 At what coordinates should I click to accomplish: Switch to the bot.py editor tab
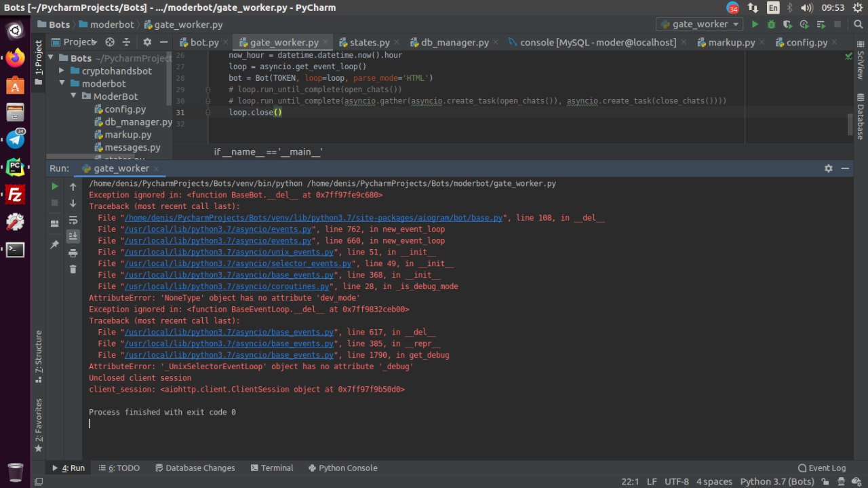click(x=204, y=42)
